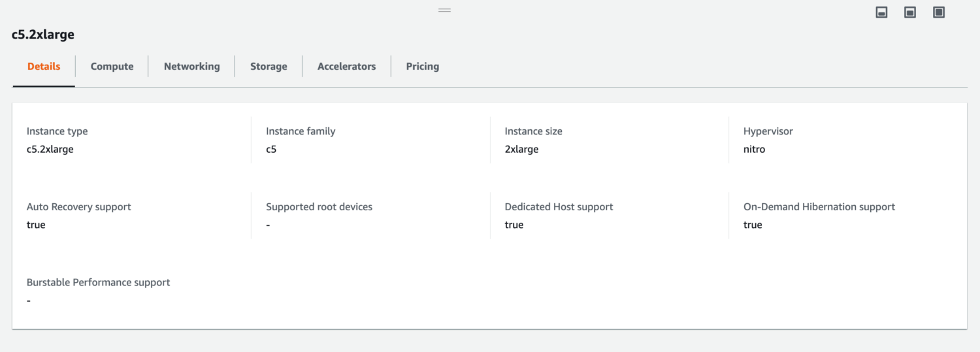The width and height of the screenshot is (980, 352).
Task: Click the Instance size value 2xlarge
Action: coord(521,150)
